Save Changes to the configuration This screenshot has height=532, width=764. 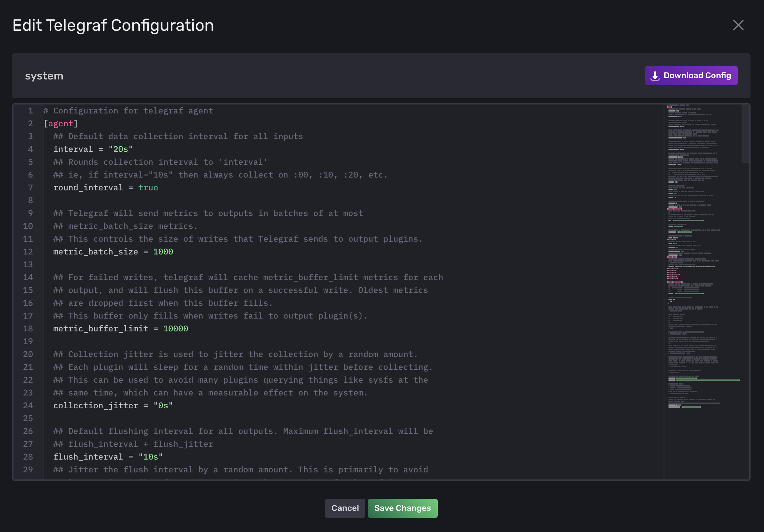[402, 508]
